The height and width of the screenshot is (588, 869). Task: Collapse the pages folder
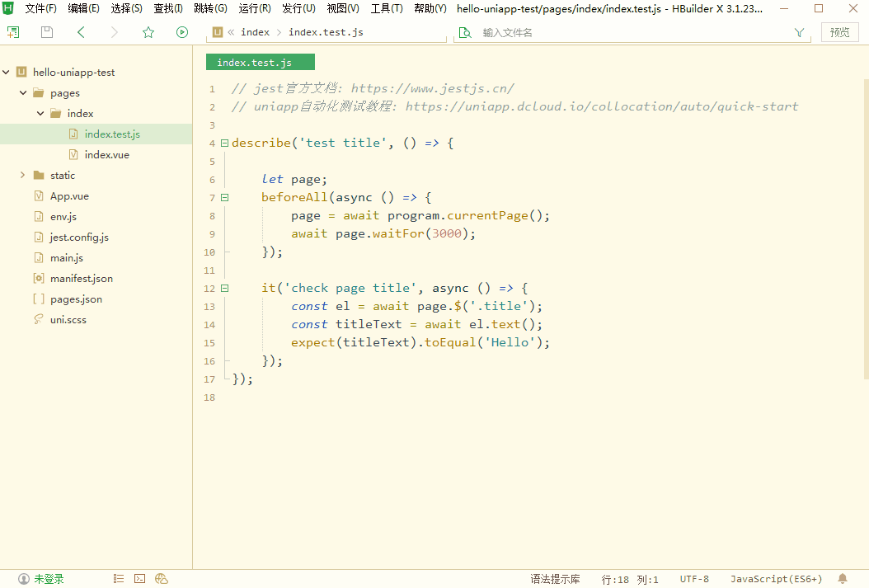(x=23, y=92)
